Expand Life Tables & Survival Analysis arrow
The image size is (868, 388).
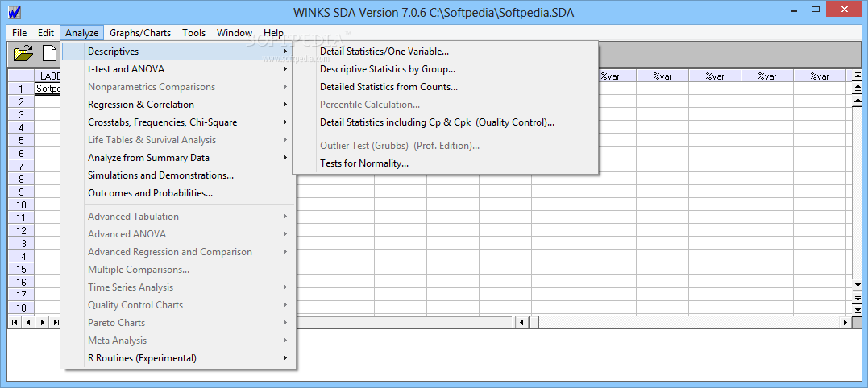pyautogui.click(x=285, y=140)
